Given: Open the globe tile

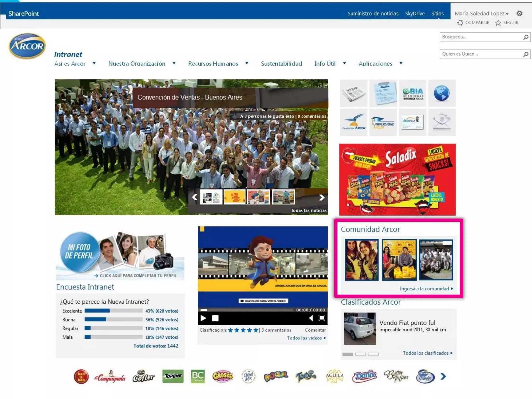Looking at the screenshot, I should 442,93.
